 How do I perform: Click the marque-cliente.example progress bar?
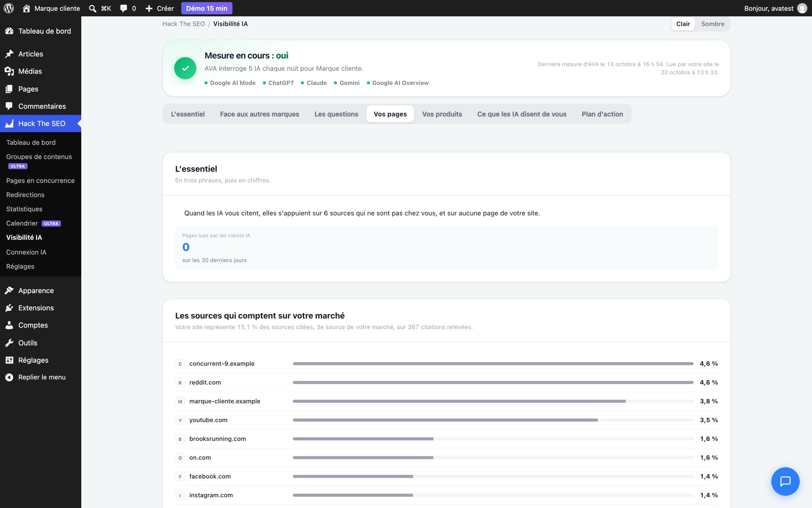493,401
